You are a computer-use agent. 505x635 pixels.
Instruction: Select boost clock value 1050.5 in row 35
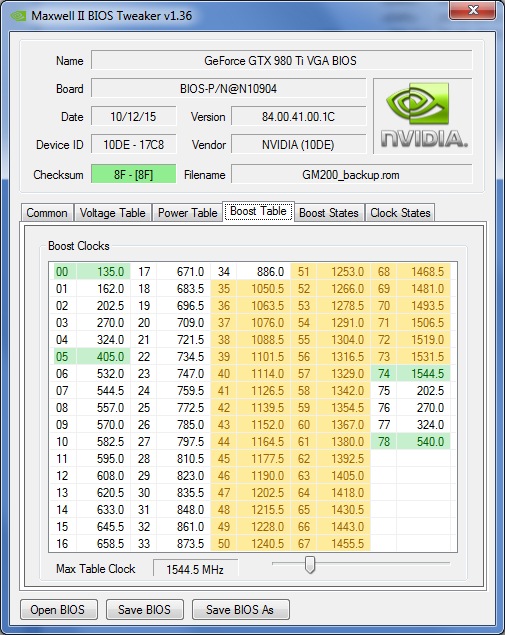(264, 289)
